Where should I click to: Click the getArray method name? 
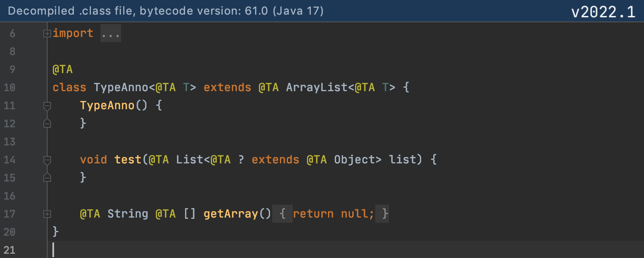[x=231, y=214]
